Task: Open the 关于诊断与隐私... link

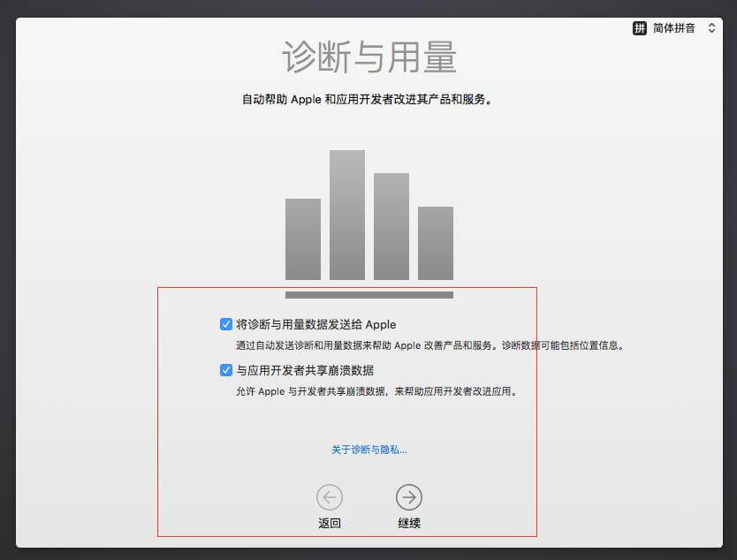Action: (369, 450)
